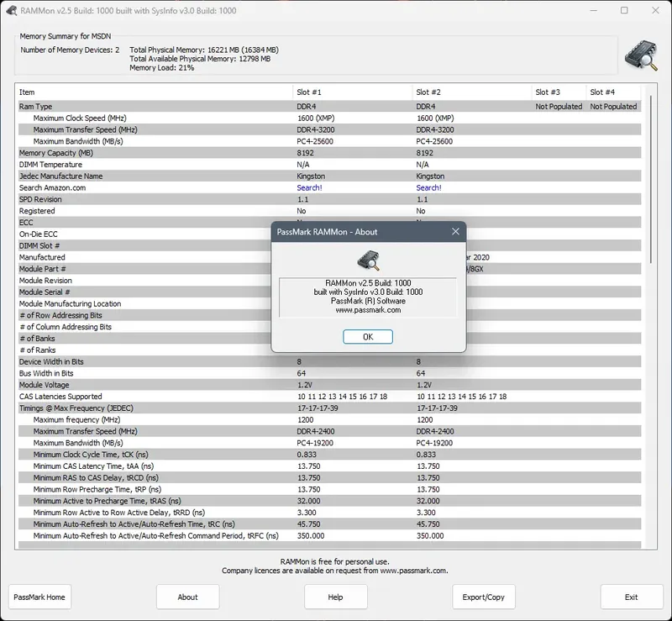Open the Help button
Image resolution: width=672 pixels, height=621 pixels.
[335, 597]
